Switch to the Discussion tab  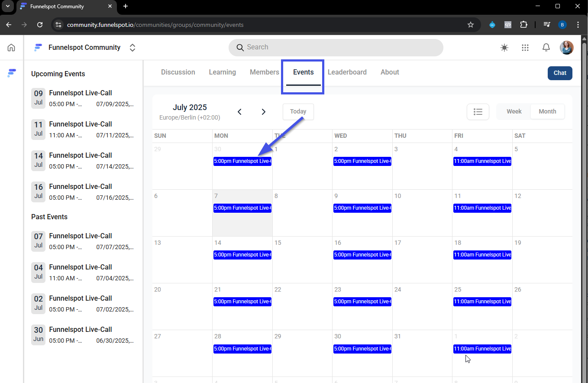(178, 72)
